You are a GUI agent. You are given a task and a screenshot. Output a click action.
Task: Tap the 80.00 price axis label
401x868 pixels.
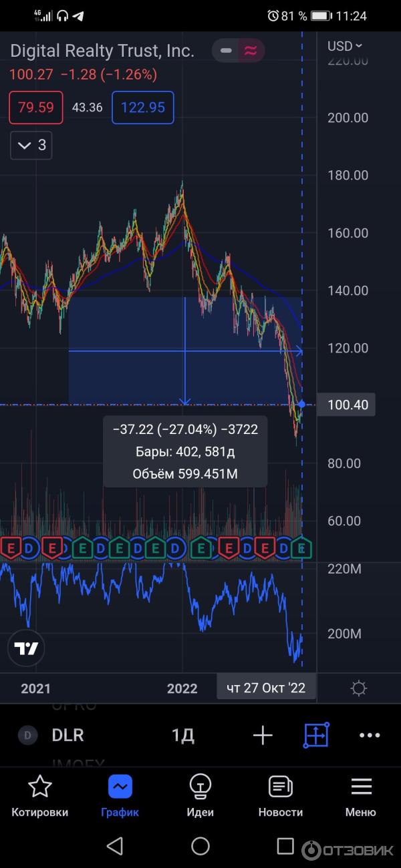tap(344, 463)
